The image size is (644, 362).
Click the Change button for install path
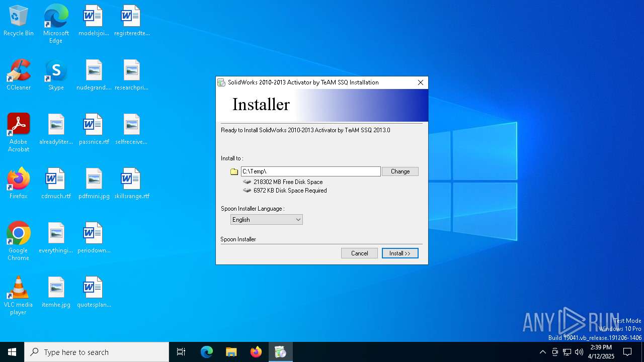pyautogui.click(x=400, y=171)
